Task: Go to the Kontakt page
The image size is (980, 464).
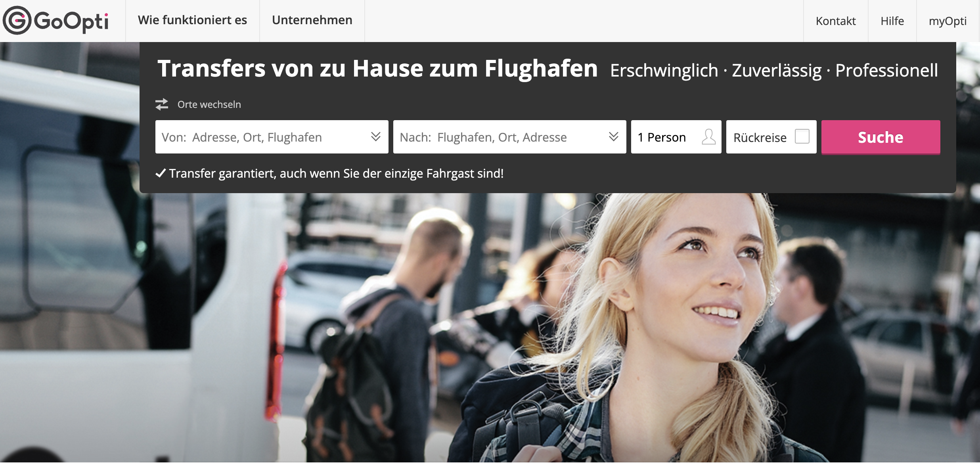Action: tap(836, 21)
